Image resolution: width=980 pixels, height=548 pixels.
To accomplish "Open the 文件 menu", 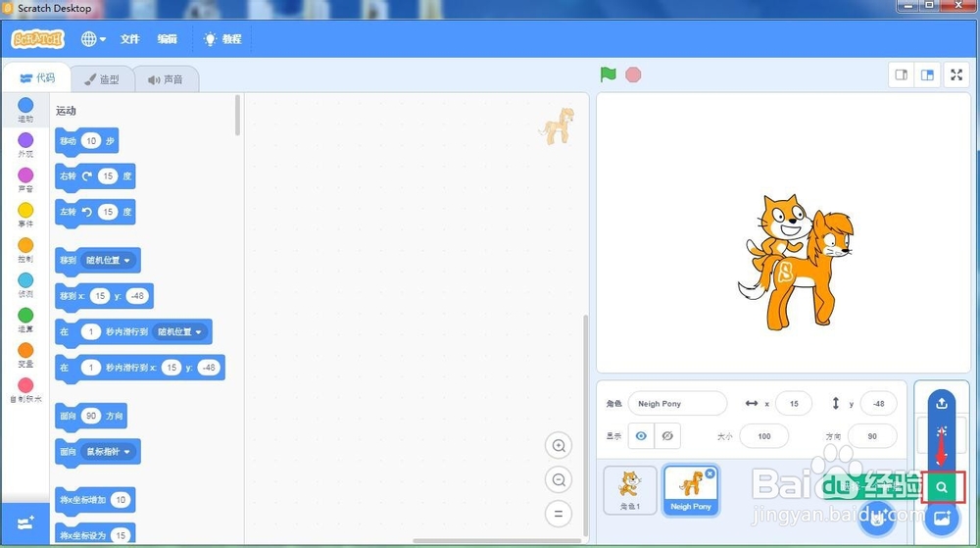I will point(130,39).
